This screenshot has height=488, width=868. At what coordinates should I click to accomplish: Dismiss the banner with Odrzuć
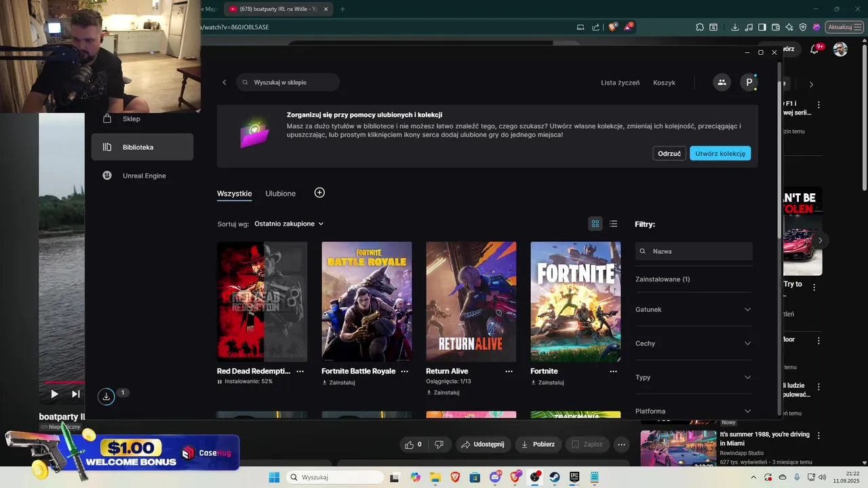pyautogui.click(x=669, y=153)
